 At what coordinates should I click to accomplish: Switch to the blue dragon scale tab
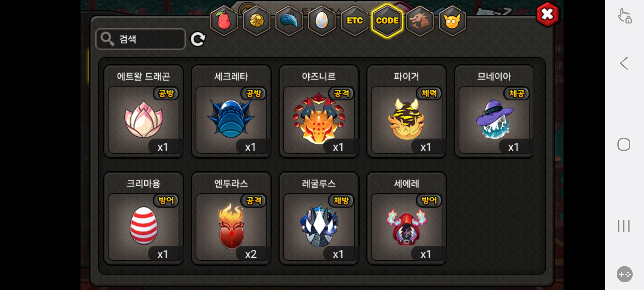point(289,21)
